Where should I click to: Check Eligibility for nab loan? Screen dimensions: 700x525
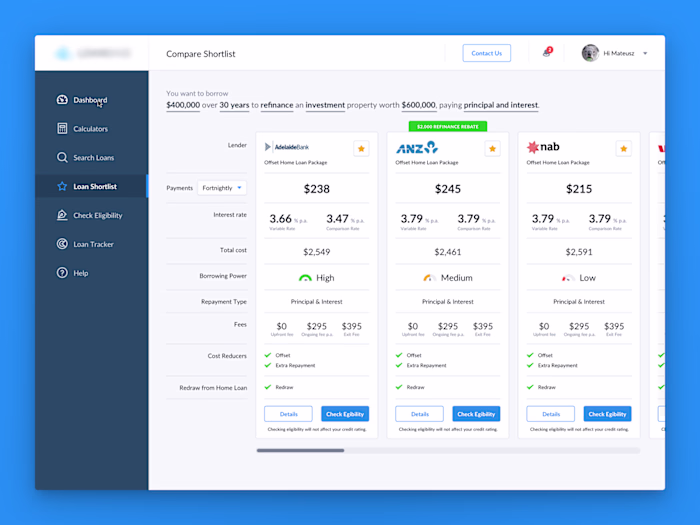click(x=608, y=414)
